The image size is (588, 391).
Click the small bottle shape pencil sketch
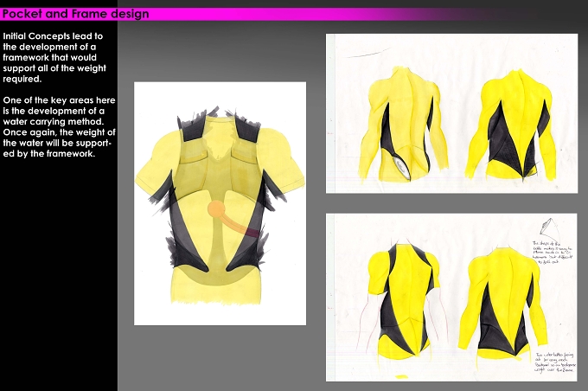(x=547, y=228)
